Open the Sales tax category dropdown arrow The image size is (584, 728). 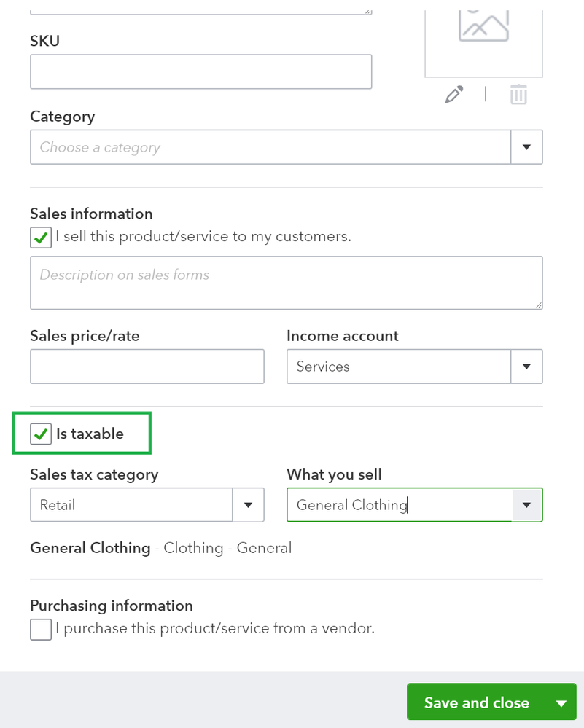click(x=248, y=505)
